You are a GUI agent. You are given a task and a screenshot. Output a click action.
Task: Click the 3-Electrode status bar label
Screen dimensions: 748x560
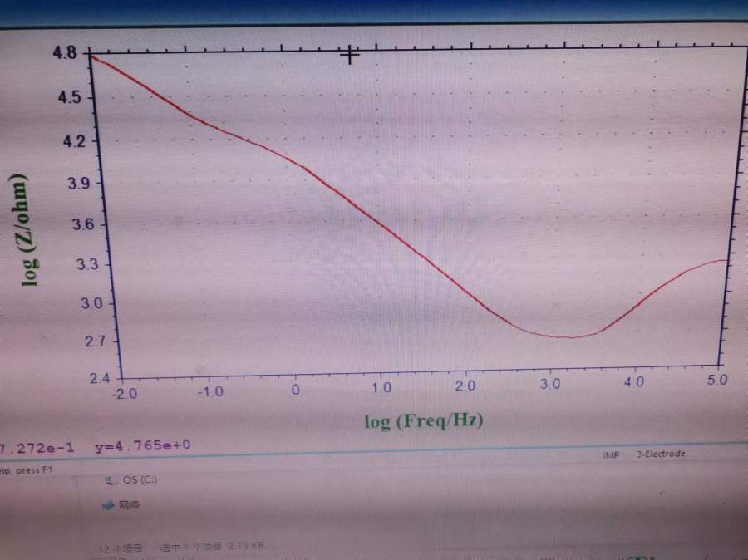[661, 454]
